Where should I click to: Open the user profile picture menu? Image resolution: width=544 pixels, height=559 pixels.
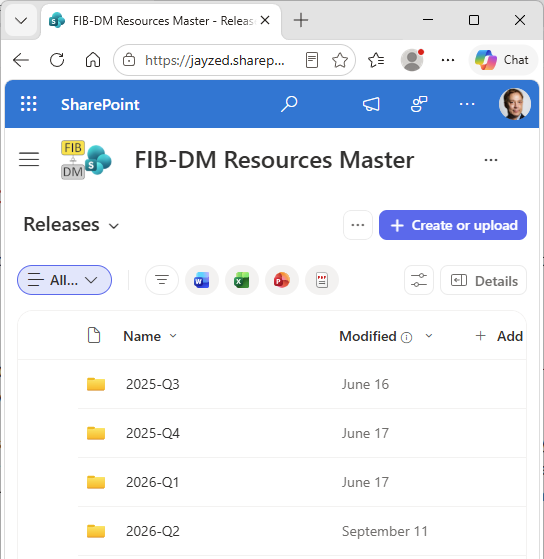point(514,104)
